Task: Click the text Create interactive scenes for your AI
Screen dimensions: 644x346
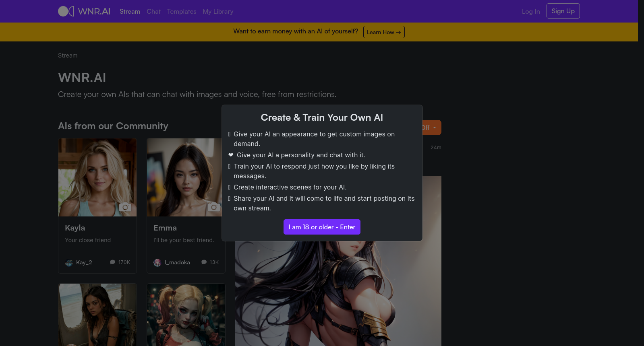Action: [290, 187]
